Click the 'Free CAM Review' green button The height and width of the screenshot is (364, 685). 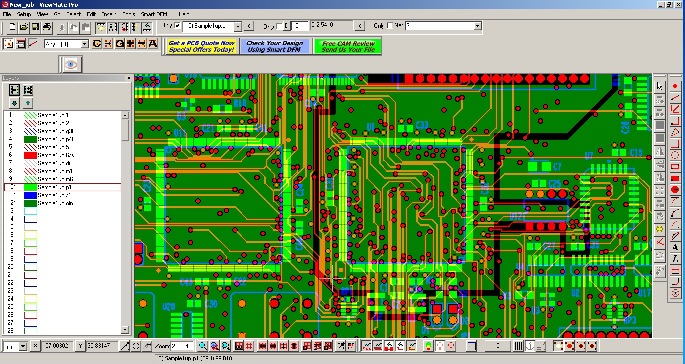coord(348,46)
